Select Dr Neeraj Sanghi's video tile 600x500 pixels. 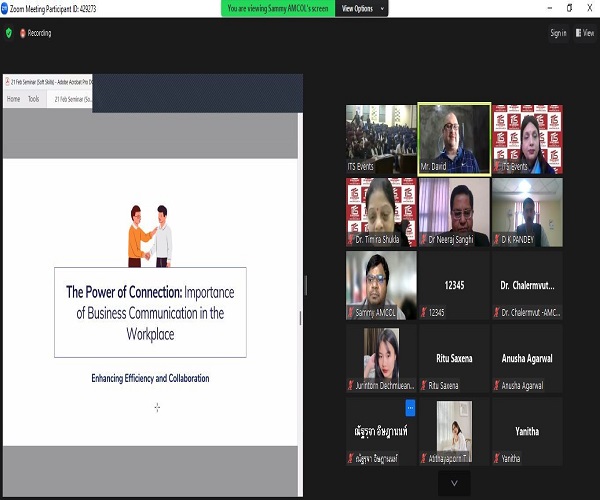[x=454, y=212]
